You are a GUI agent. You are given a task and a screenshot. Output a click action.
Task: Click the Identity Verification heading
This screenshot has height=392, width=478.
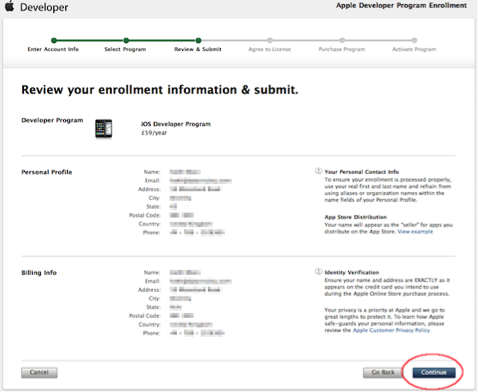[352, 272]
